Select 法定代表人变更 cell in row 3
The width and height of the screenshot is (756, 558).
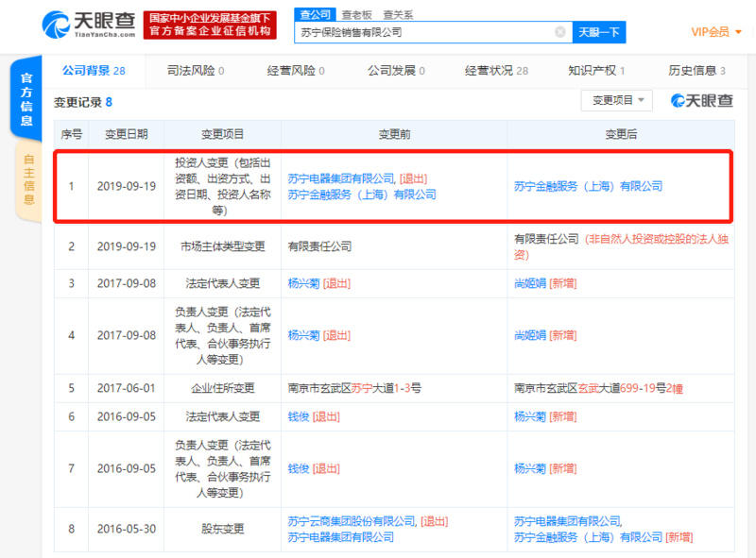point(223,283)
